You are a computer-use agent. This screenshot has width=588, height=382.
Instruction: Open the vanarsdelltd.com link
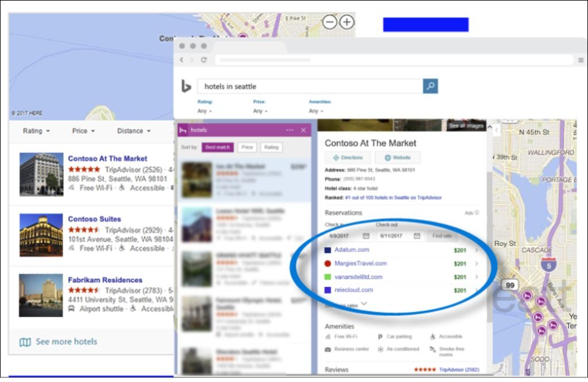(x=358, y=277)
